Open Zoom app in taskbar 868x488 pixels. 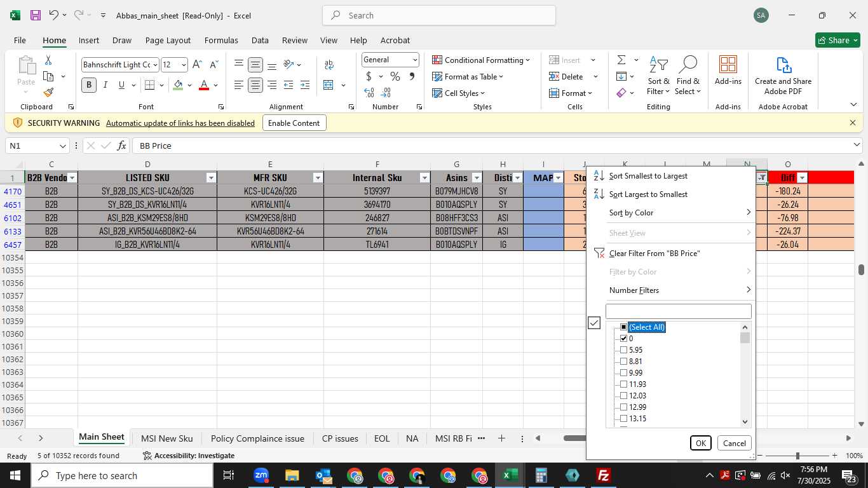(261, 475)
